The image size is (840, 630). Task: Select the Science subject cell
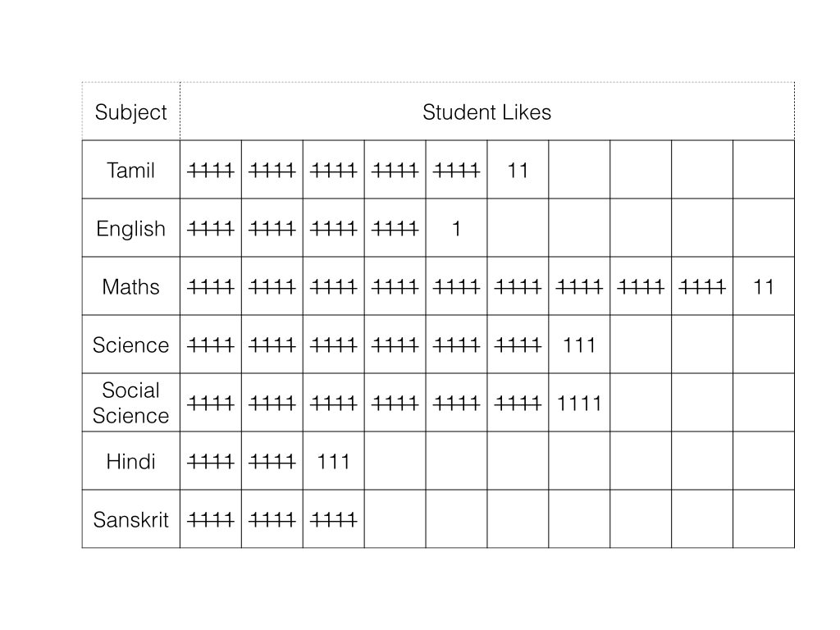130,345
